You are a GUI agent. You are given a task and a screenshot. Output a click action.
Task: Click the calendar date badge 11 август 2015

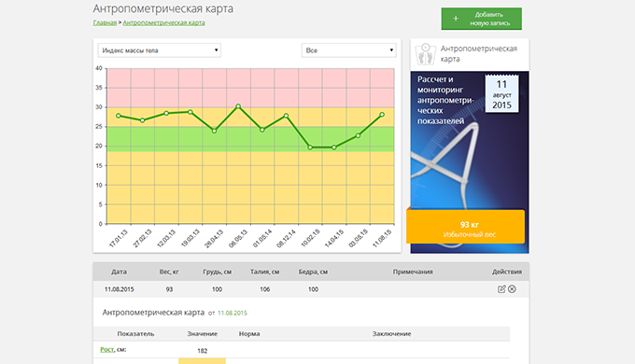501,94
